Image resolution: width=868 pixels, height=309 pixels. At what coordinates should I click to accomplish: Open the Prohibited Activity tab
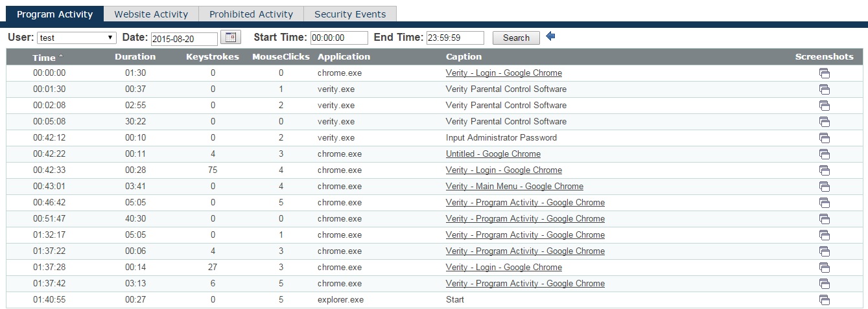(x=251, y=14)
